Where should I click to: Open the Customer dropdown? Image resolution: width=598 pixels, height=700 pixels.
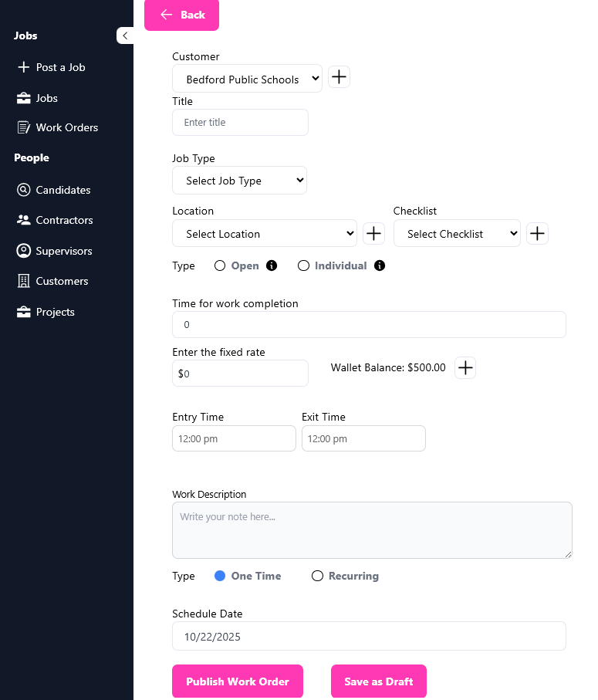tap(247, 79)
